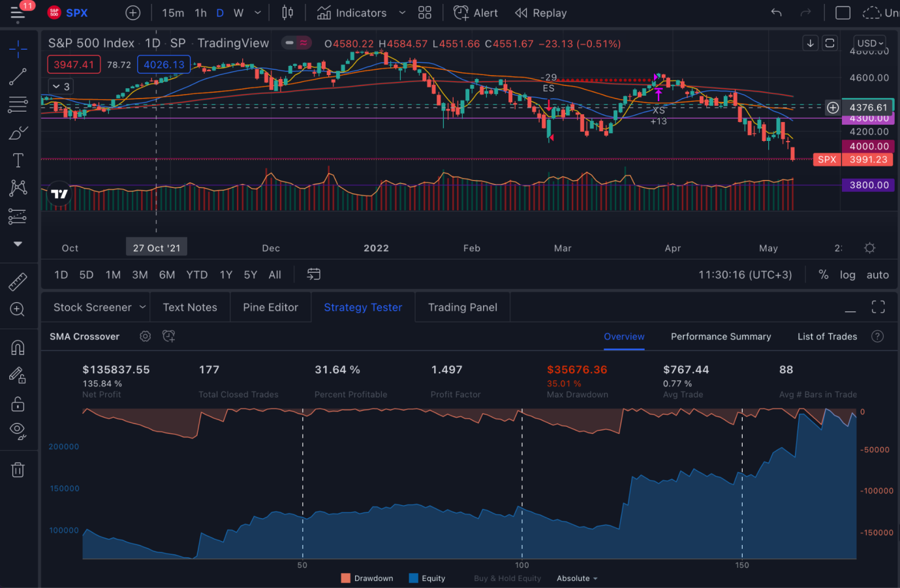Open the USD currency dropdown

870,43
